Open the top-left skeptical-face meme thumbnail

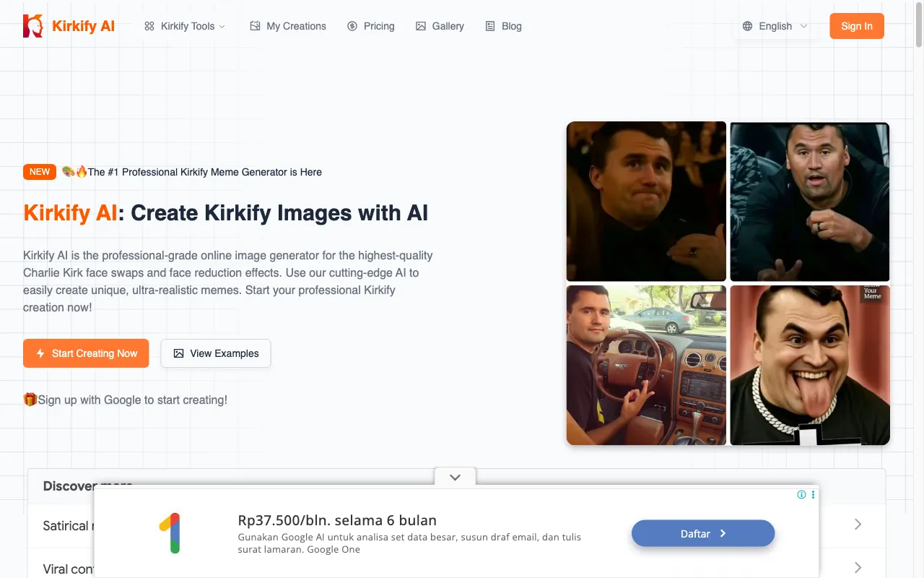click(x=646, y=201)
